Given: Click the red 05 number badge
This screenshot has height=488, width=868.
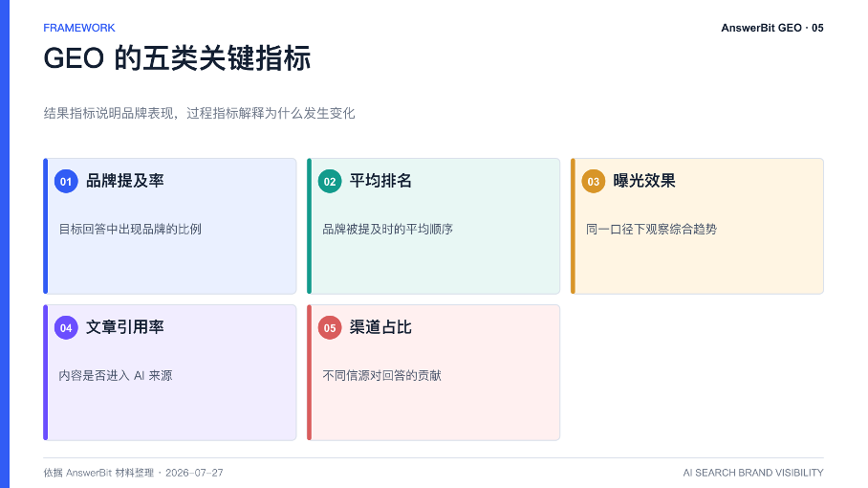Looking at the screenshot, I should click(330, 327).
